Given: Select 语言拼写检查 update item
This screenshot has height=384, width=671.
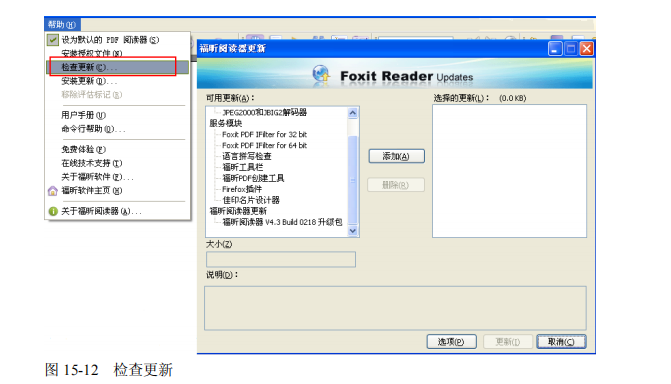Looking at the screenshot, I should [x=247, y=156].
